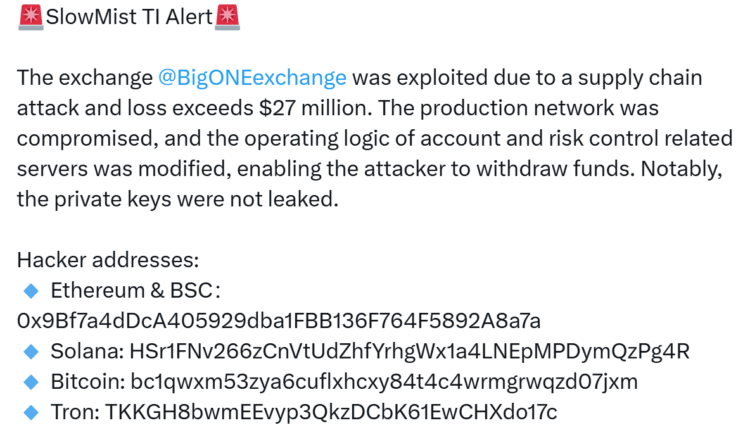This screenshot has width=750, height=430.
Task: Click the Ethereum & BSC: label
Action: (135, 290)
